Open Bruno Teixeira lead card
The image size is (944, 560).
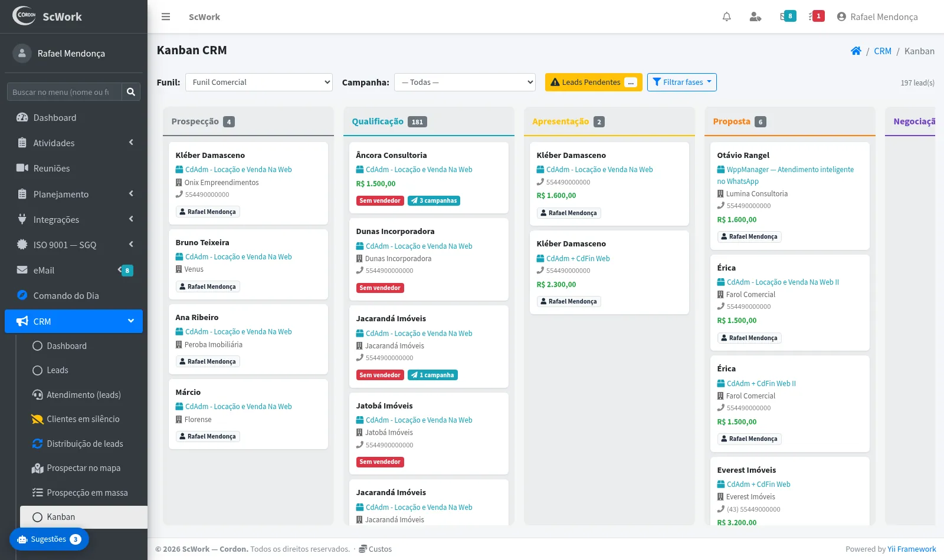coord(248,264)
